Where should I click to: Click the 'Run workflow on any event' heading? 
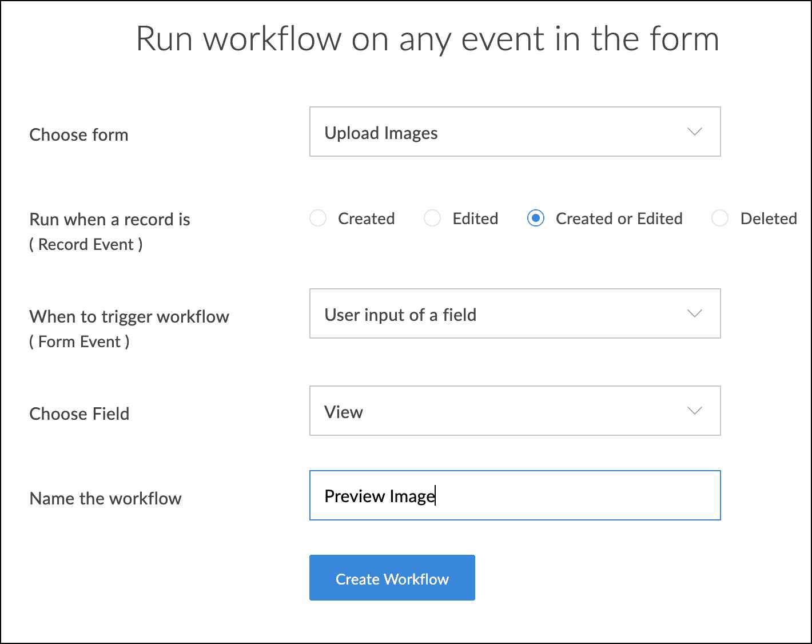[427, 39]
